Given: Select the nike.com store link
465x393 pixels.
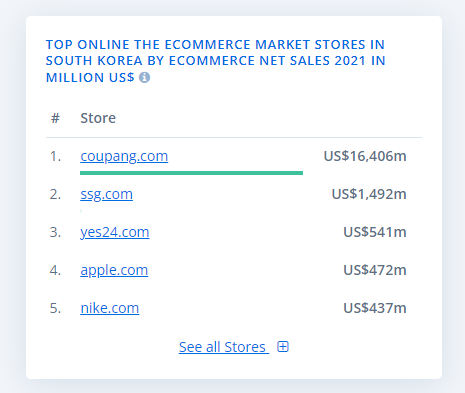Looking at the screenshot, I should (x=110, y=308).
